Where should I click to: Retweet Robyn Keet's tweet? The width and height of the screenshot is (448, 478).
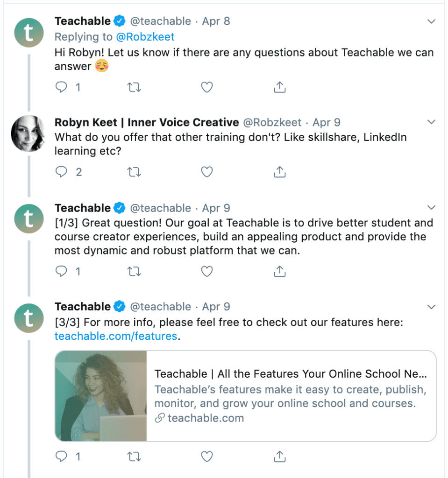pyautogui.click(x=134, y=172)
